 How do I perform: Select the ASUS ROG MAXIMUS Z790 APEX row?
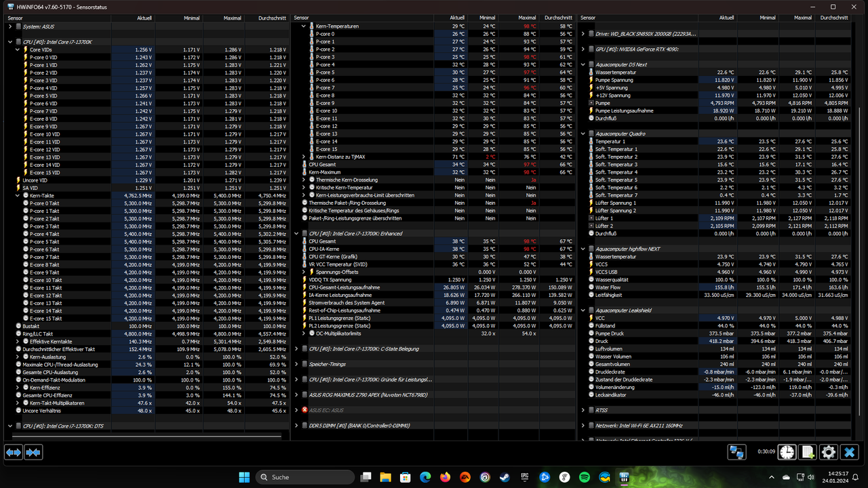pos(433,394)
